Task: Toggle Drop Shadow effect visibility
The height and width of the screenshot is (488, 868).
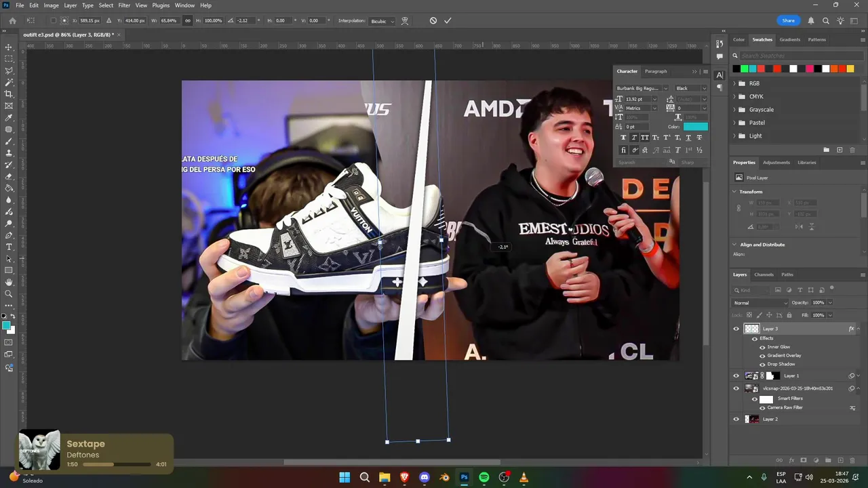Action: [762, 364]
